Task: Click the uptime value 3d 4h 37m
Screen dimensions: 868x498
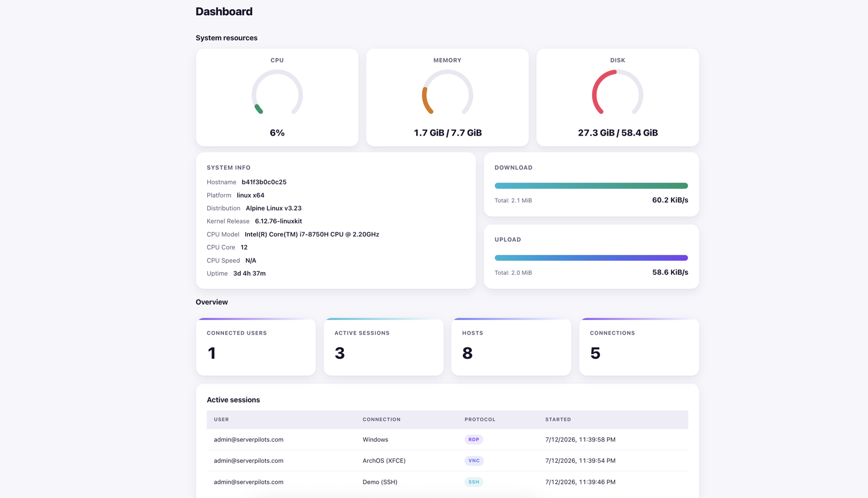Action: pos(250,273)
